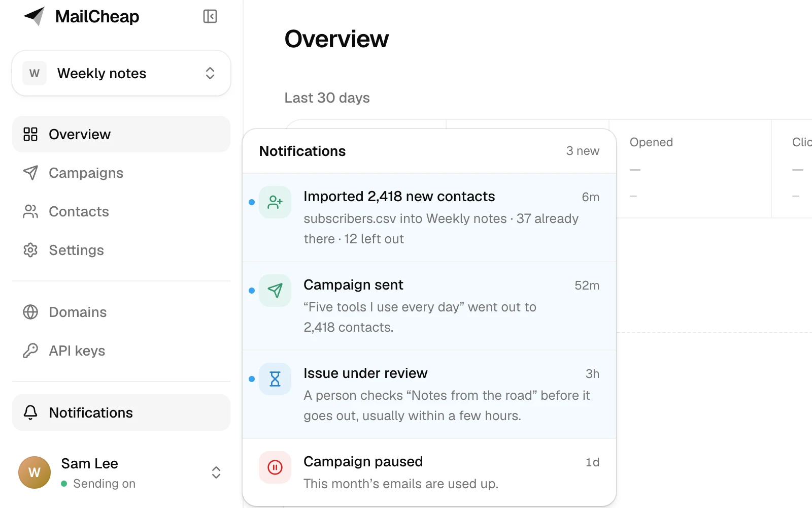Go to Campaigns in the sidebar
Viewport: 812px width, 508px height.
[121, 173]
